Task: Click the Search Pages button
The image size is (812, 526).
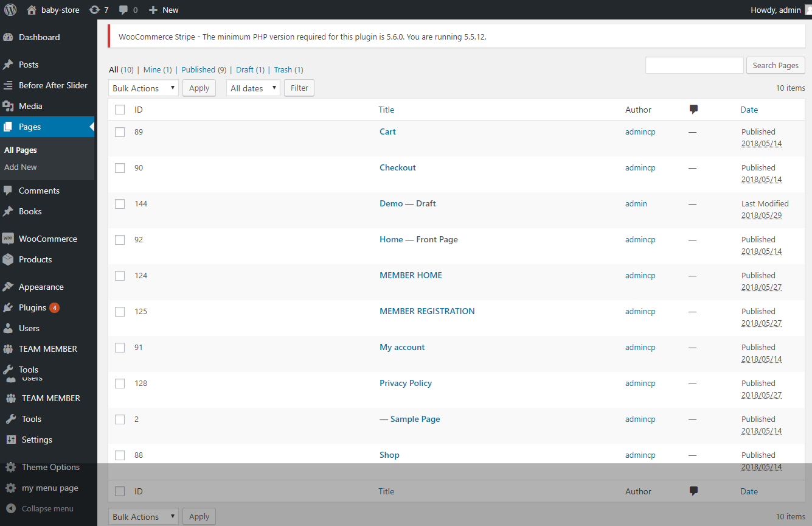Action: 776,65
